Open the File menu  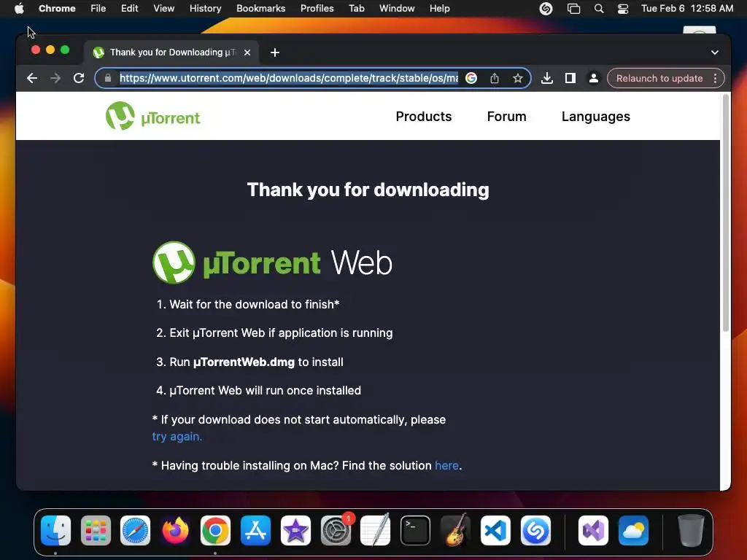[98, 9]
